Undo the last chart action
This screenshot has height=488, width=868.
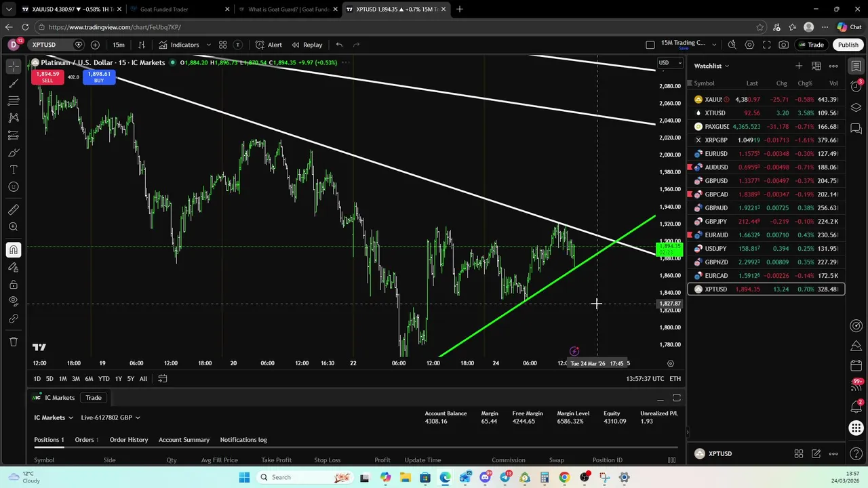point(339,45)
